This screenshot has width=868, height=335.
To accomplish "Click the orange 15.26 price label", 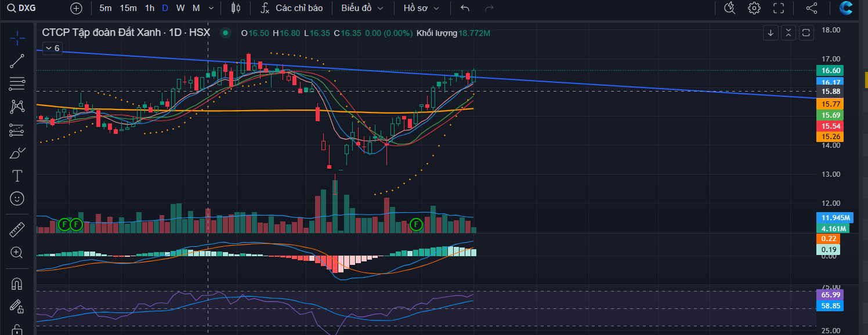I will click(830, 137).
